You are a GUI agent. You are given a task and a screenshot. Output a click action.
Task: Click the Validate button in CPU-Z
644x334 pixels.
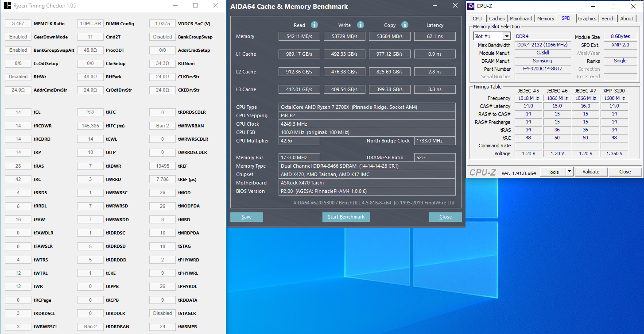(591, 172)
